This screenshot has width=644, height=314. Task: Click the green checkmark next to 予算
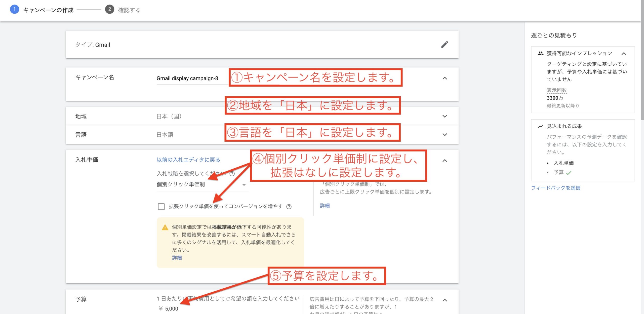point(569,173)
